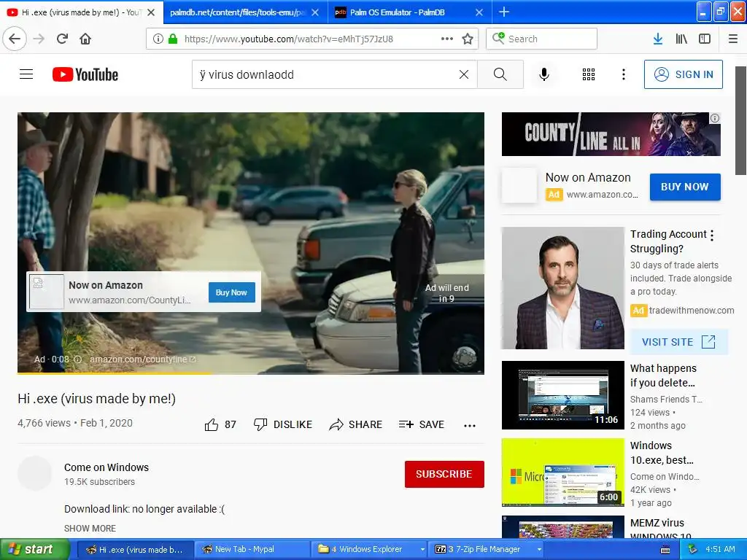Click the tray icon beside the clock

693,550
